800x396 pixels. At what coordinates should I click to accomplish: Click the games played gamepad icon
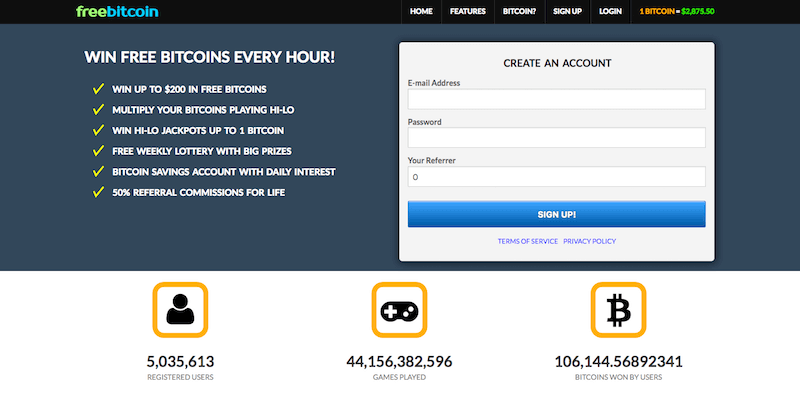coord(399,310)
